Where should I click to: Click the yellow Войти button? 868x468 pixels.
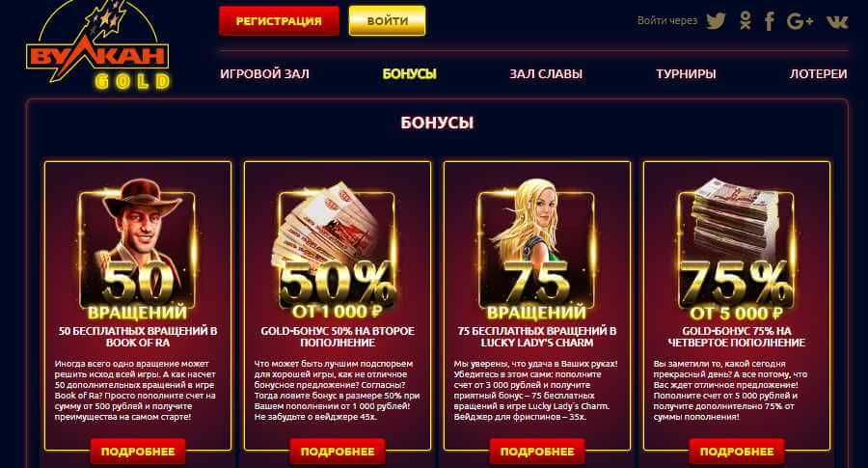(x=388, y=21)
